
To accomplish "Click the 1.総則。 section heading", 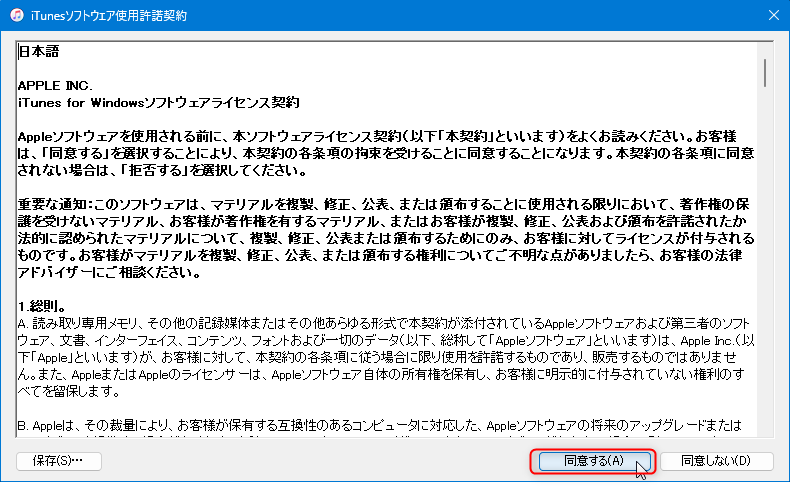I will pyautogui.click(x=42, y=306).
